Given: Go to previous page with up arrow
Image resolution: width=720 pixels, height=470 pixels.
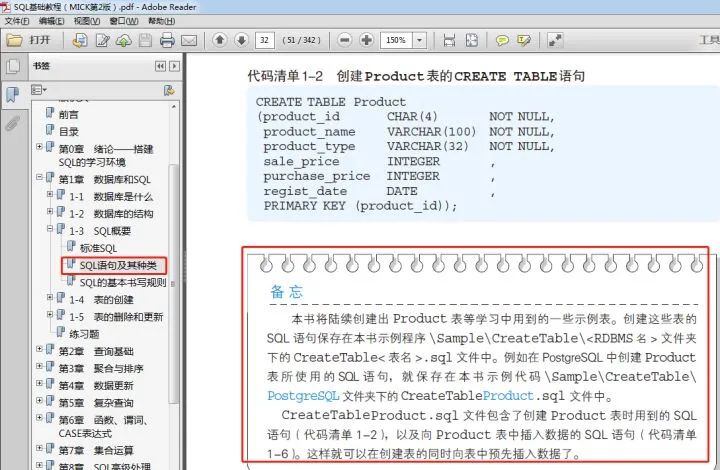Looking at the screenshot, I should coord(220,40).
